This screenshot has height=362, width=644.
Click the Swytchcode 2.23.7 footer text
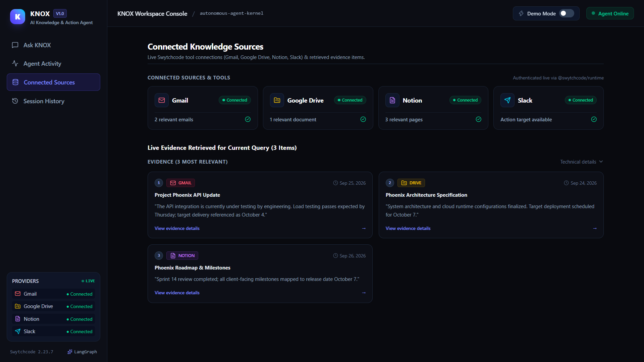point(32,352)
